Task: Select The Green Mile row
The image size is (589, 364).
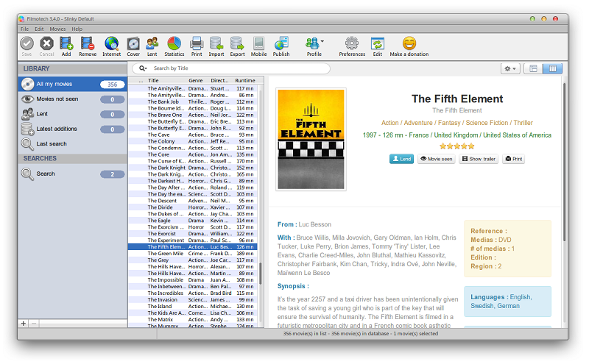Action: click(193, 253)
